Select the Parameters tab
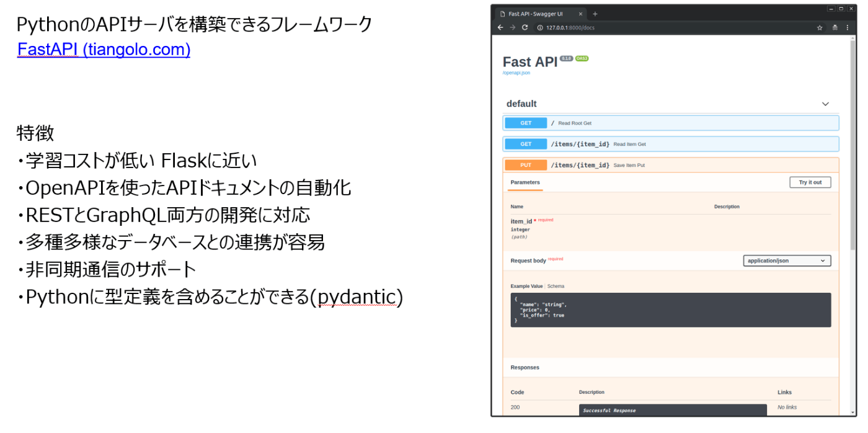This screenshot has width=868, height=433. point(525,182)
